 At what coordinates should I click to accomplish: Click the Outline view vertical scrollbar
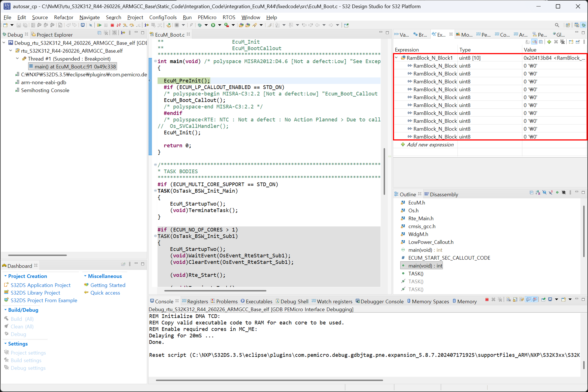click(x=584, y=231)
